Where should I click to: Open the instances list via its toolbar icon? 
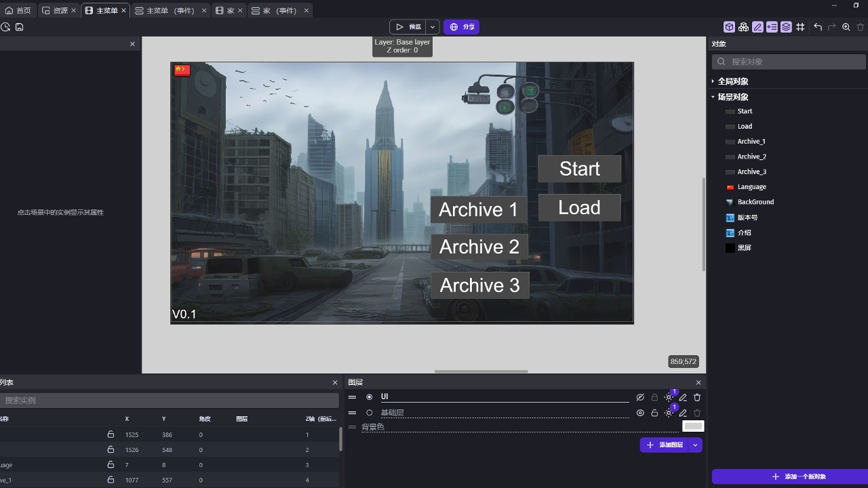pyautogui.click(x=743, y=26)
